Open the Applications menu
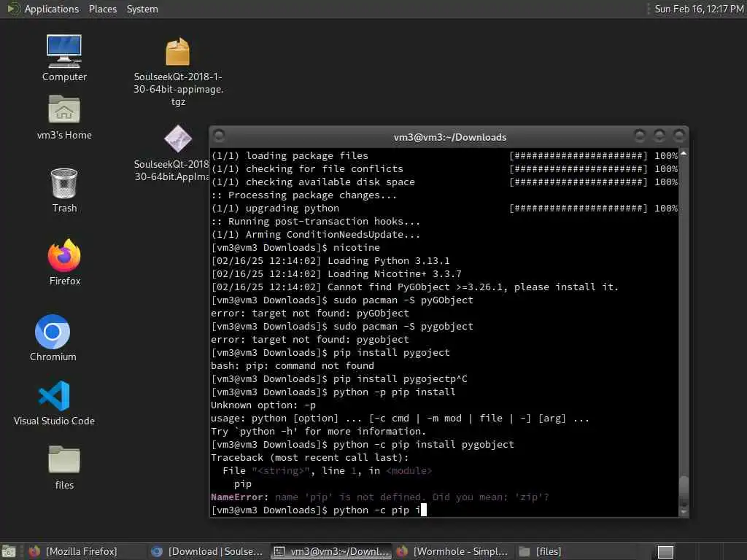Image resolution: width=747 pixels, height=560 pixels. [52, 9]
